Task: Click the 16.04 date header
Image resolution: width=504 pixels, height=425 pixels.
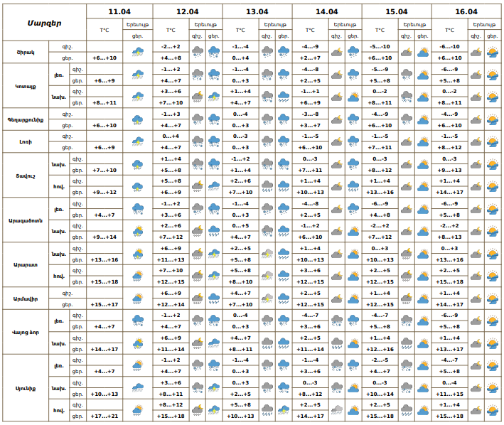Action: tap(466, 12)
